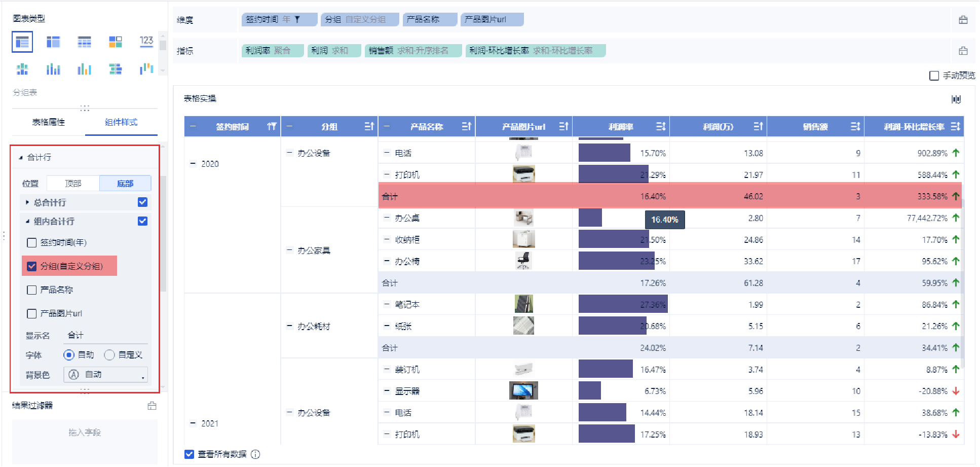Click the sort icon on 销售额 column header
The width and height of the screenshot is (980, 467).
[x=855, y=127]
